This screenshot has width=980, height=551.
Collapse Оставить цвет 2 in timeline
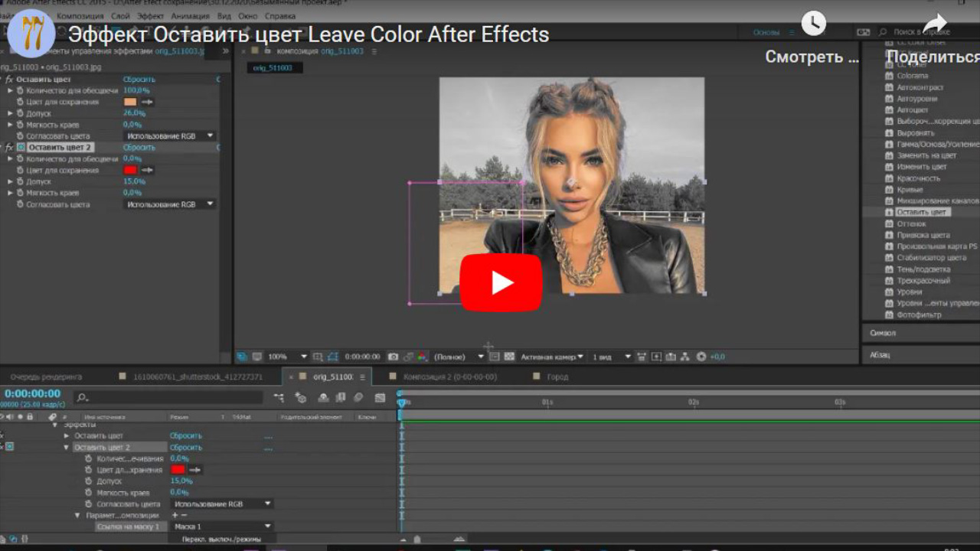click(67, 448)
